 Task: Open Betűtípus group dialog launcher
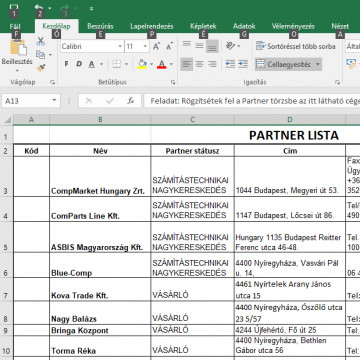pyautogui.click(x=173, y=82)
